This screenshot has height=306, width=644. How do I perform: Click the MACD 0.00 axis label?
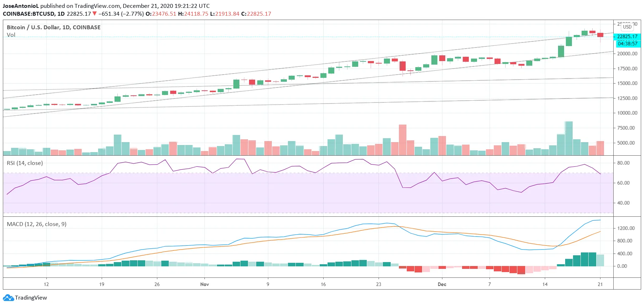622,266
